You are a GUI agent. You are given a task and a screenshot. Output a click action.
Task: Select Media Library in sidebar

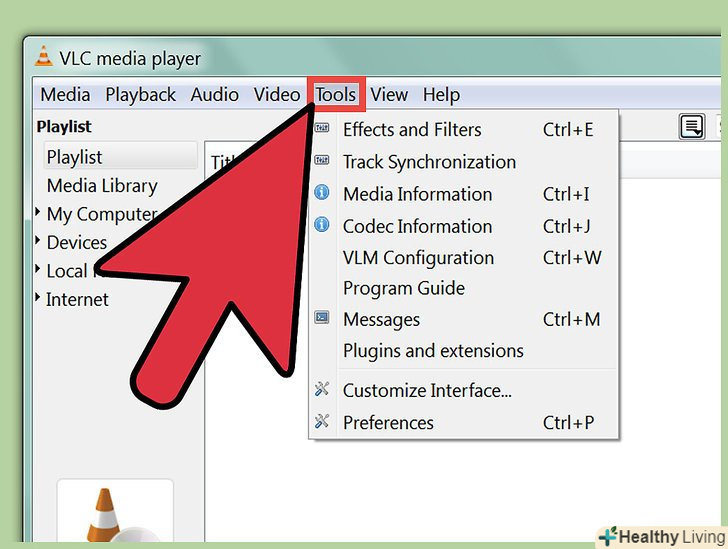tap(102, 185)
